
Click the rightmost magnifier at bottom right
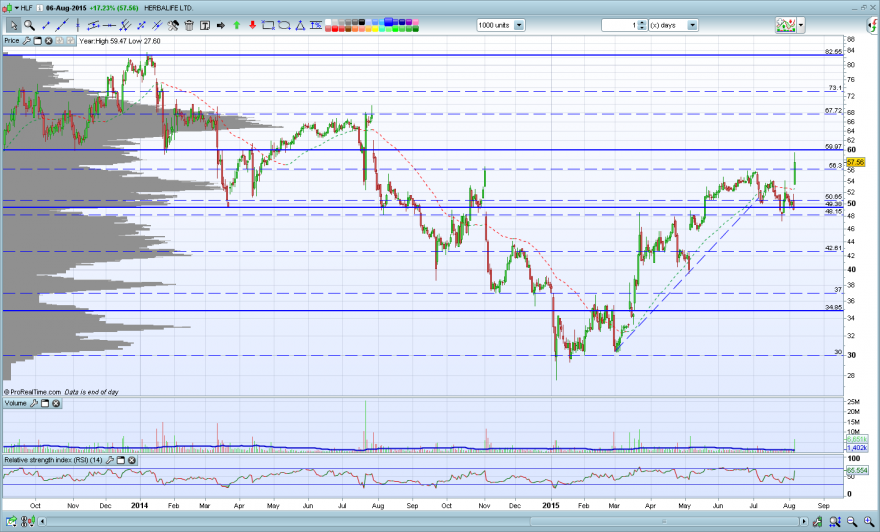tap(869, 521)
